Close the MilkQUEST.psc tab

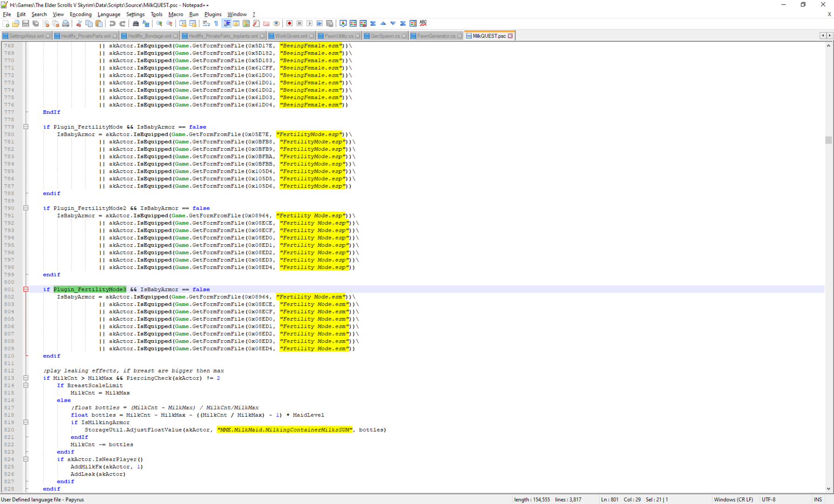[510, 36]
